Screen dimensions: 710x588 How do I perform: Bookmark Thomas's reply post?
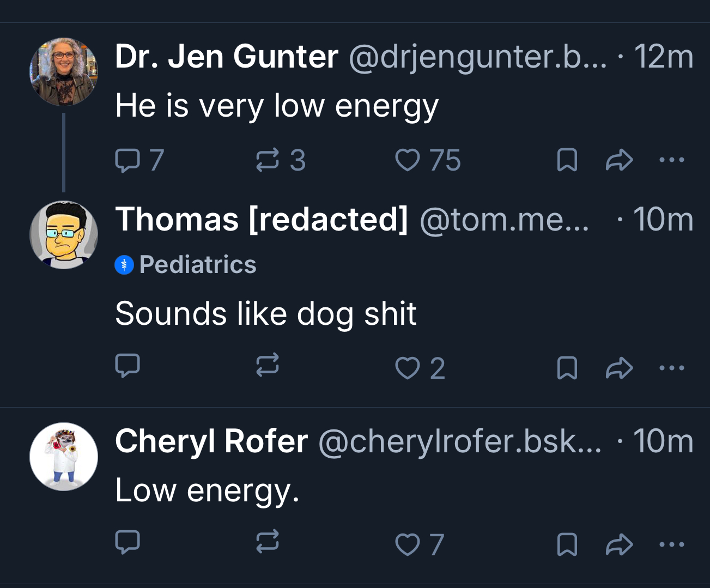coord(567,368)
